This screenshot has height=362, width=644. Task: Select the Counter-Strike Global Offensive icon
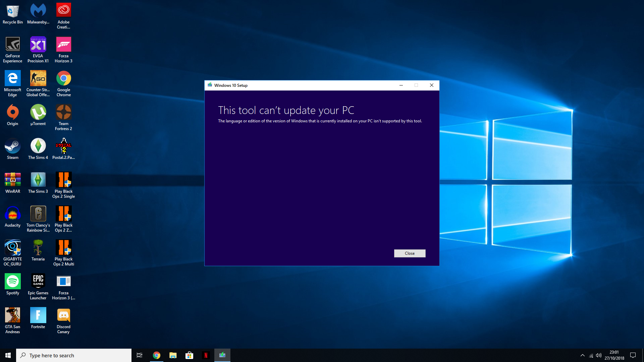click(x=38, y=84)
